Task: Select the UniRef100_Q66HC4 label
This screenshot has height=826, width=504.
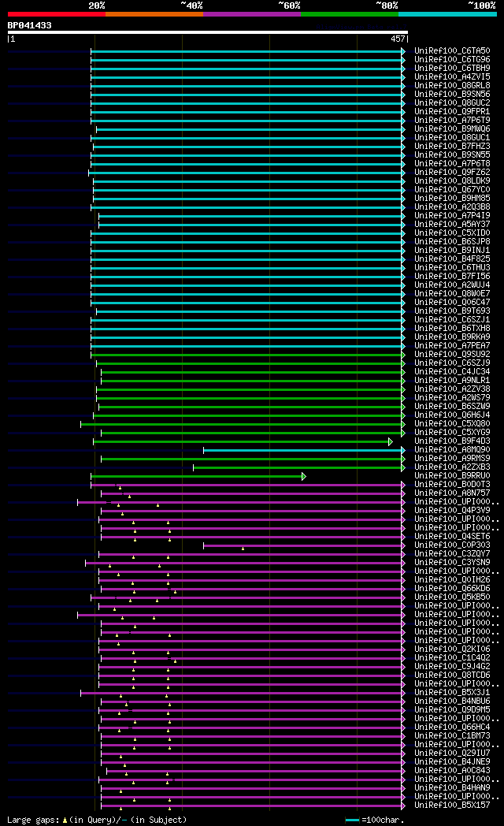Action: tap(452, 727)
